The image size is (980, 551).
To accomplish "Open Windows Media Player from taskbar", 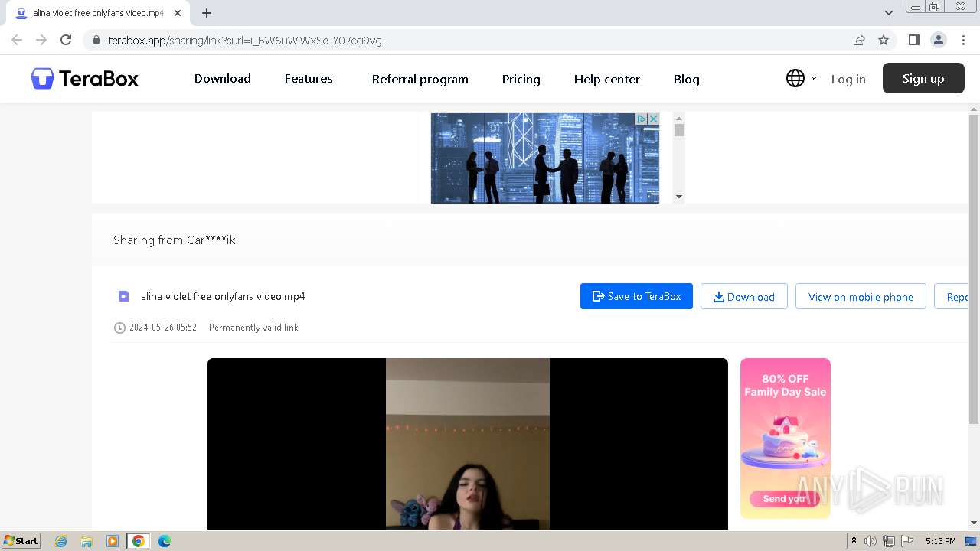I will [x=113, y=541].
